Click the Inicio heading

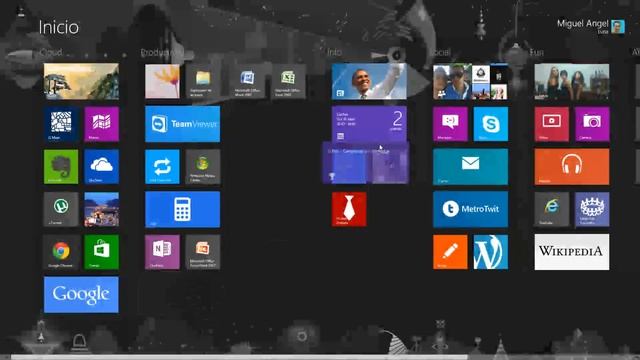(59, 27)
